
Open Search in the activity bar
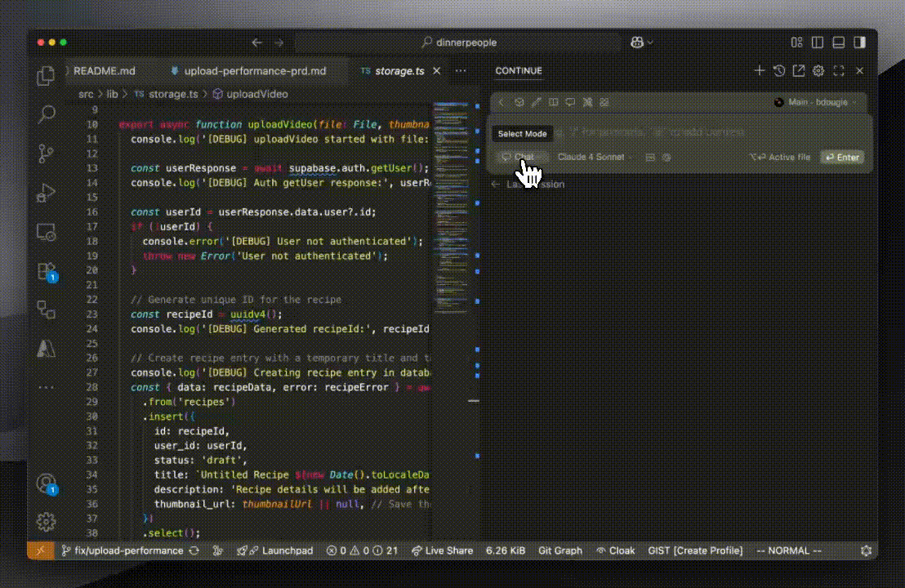pos(46,114)
